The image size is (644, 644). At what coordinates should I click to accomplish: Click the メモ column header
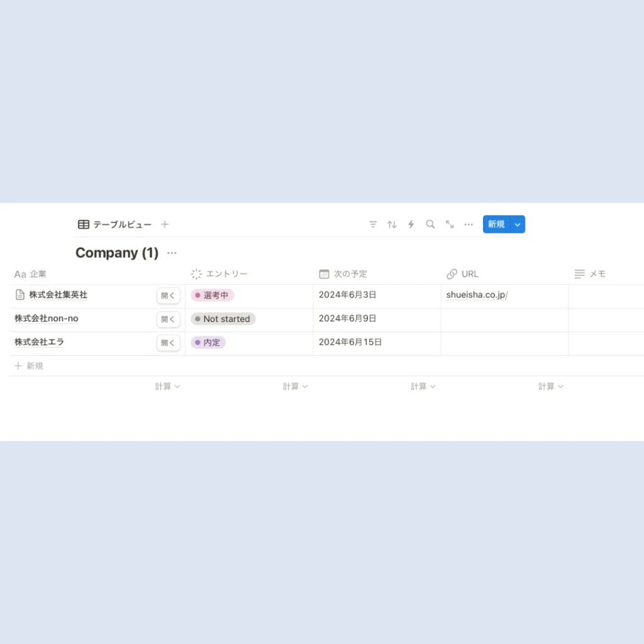click(x=607, y=274)
